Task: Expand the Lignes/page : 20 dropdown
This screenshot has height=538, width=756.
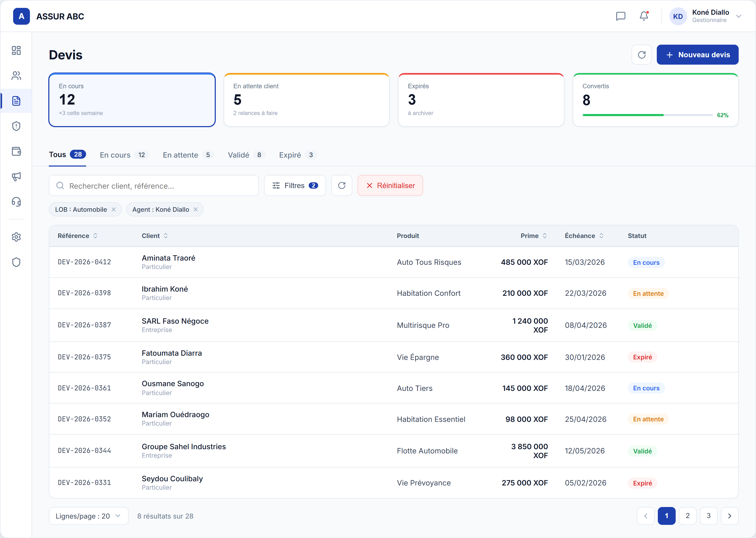Action: 88,516
